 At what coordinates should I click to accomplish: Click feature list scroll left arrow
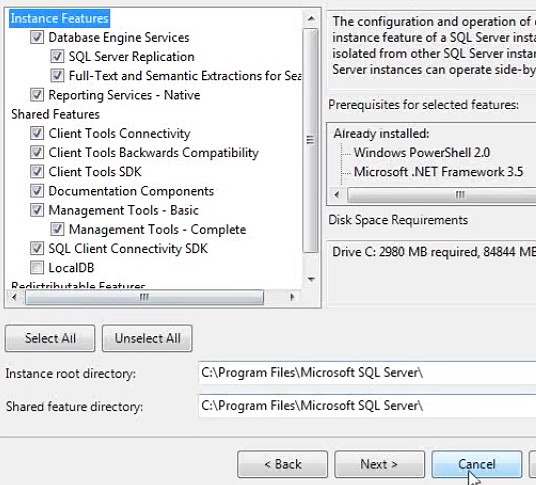click(x=14, y=297)
